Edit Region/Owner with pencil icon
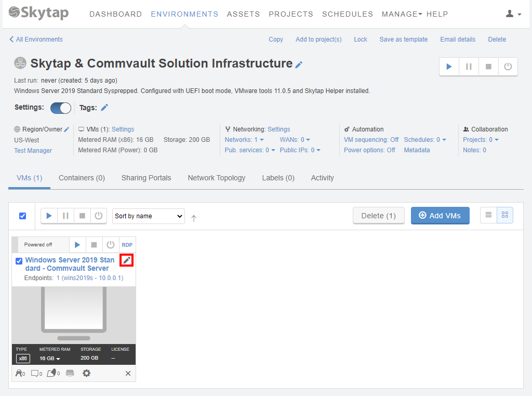 click(66, 129)
